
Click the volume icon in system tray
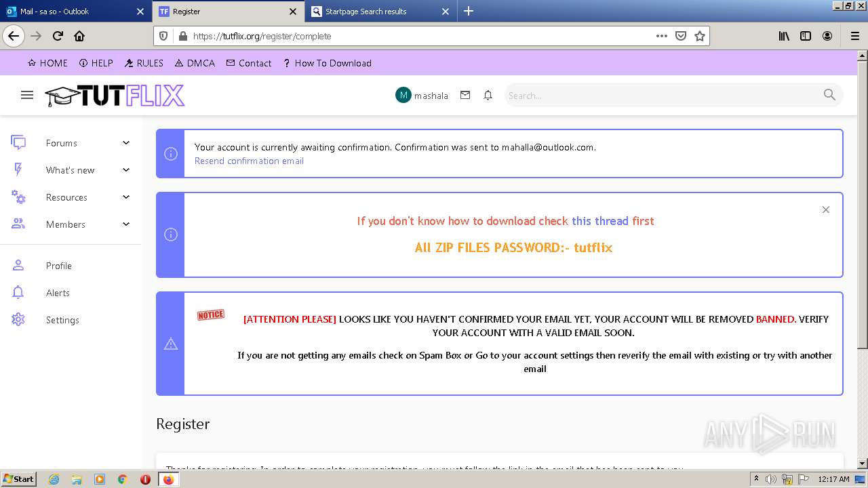click(771, 479)
